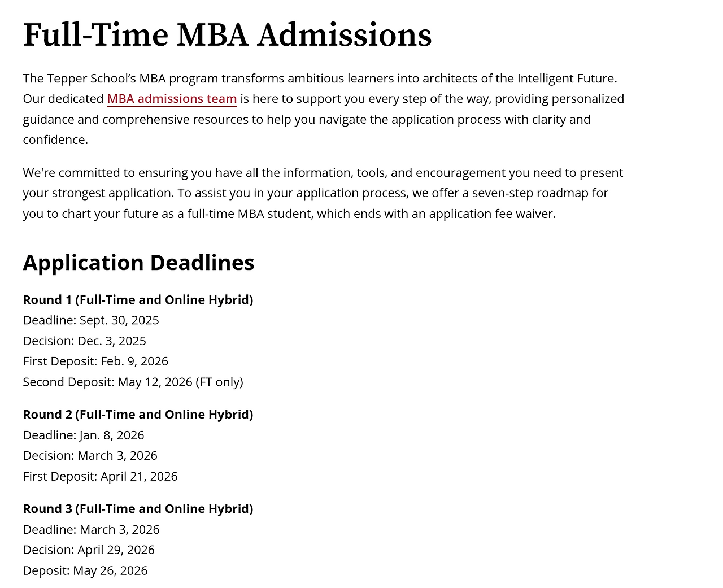
Task: Click the Sept. 30, 2025 deadline line
Action: pyautogui.click(x=91, y=320)
